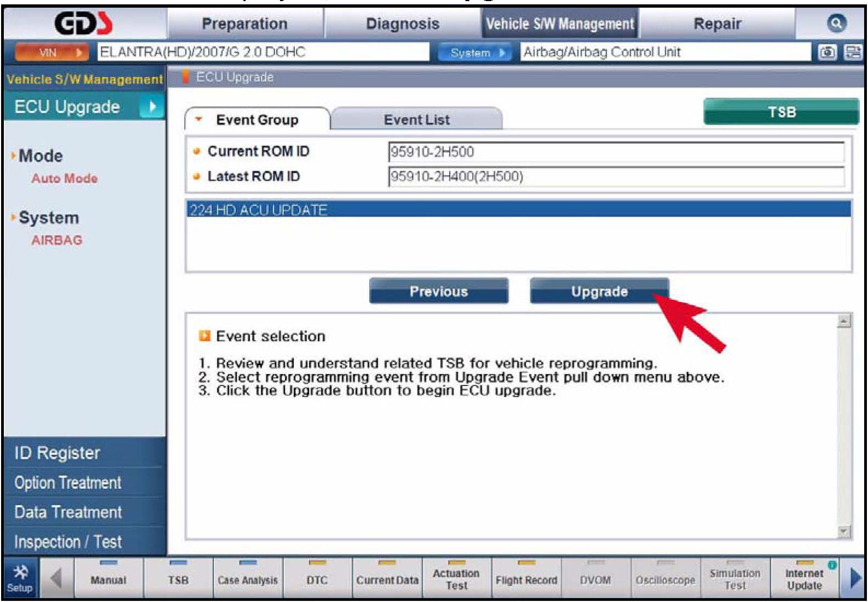Click the screen layout icon beside camera
This screenshot has width=868, height=602.
[x=853, y=52]
